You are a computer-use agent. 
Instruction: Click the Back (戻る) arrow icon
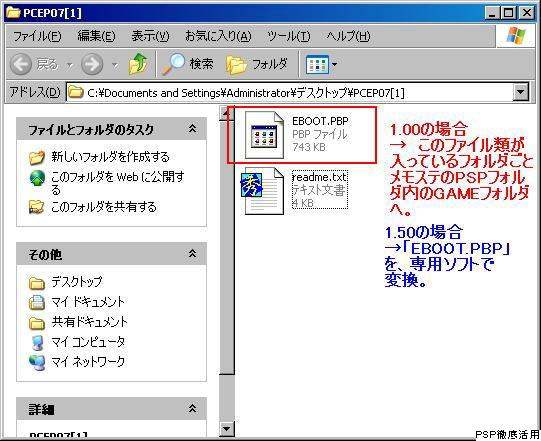21,64
